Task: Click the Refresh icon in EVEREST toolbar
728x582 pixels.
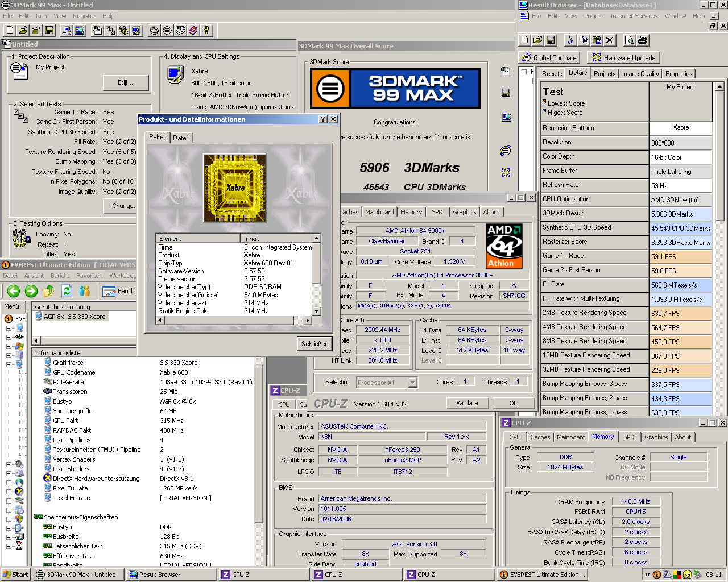Action: point(67,291)
